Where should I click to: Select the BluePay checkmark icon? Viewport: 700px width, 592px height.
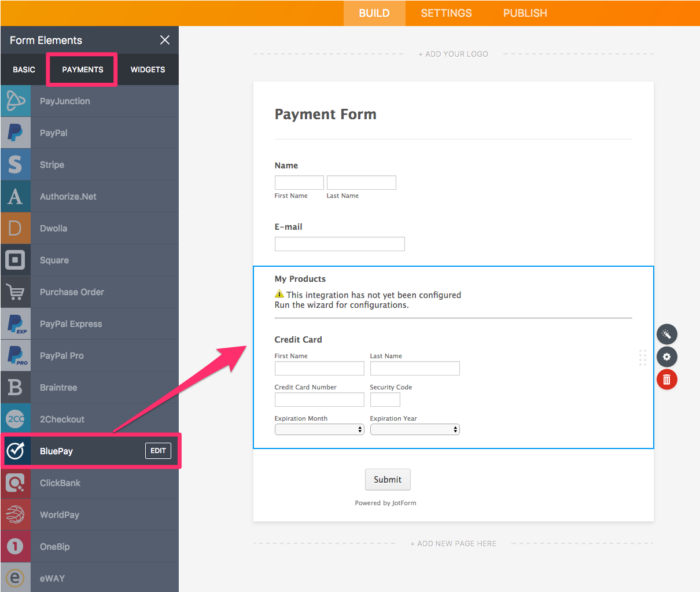16,451
